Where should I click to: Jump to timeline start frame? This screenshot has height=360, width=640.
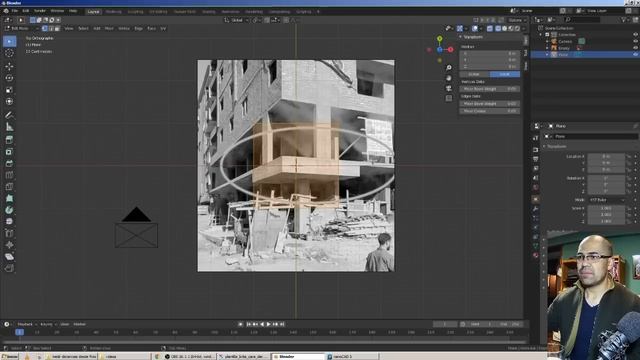click(249, 324)
